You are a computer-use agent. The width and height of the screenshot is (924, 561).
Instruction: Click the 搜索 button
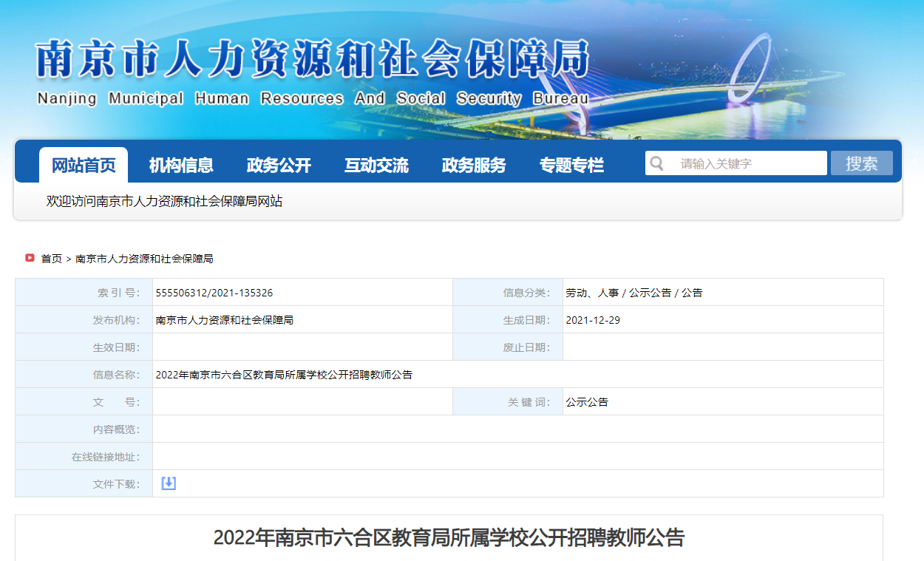click(x=862, y=163)
